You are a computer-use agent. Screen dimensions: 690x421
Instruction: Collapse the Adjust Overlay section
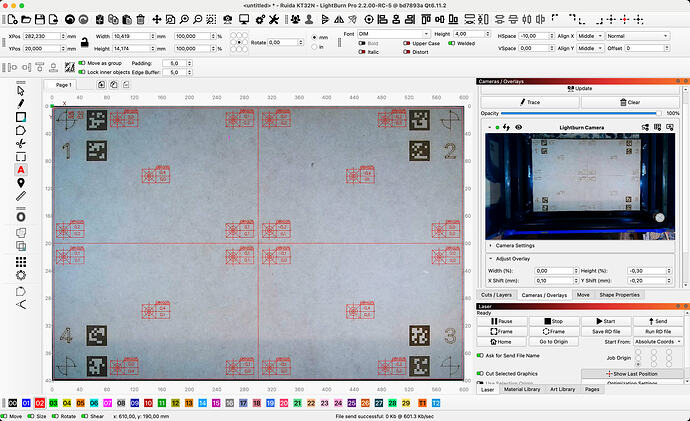pyautogui.click(x=490, y=259)
